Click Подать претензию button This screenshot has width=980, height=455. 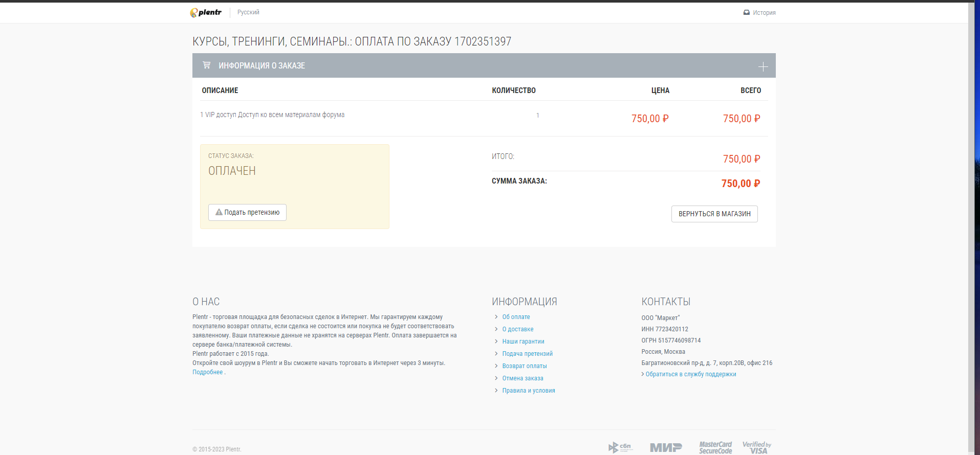[x=247, y=212]
